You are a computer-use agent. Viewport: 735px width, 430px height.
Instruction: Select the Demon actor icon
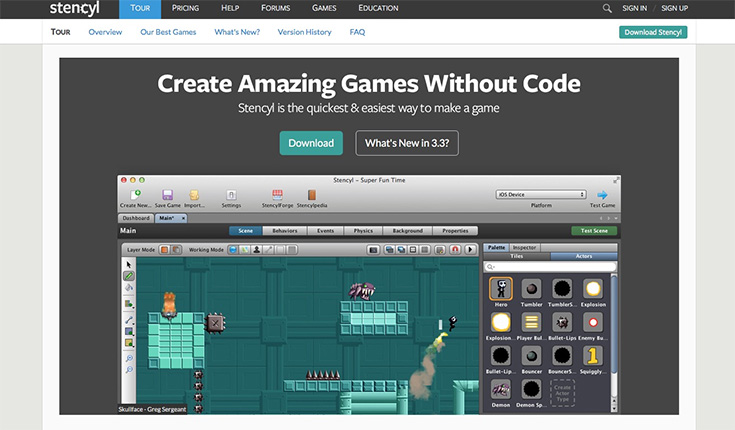coord(501,390)
